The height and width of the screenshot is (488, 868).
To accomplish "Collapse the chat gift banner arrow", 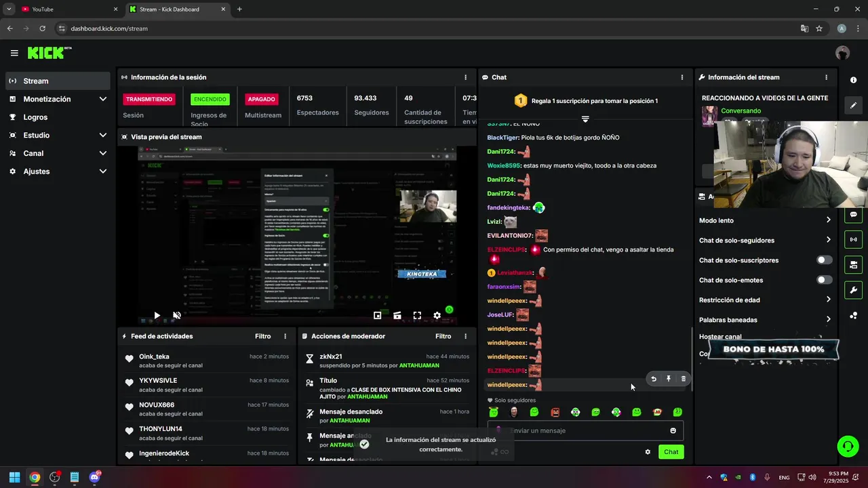I will pyautogui.click(x=585, y=119).
